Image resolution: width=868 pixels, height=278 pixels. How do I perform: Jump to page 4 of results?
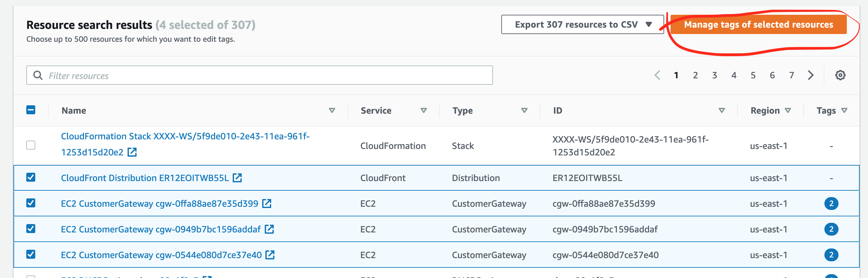pyautogui.click(x=734, y=75)
